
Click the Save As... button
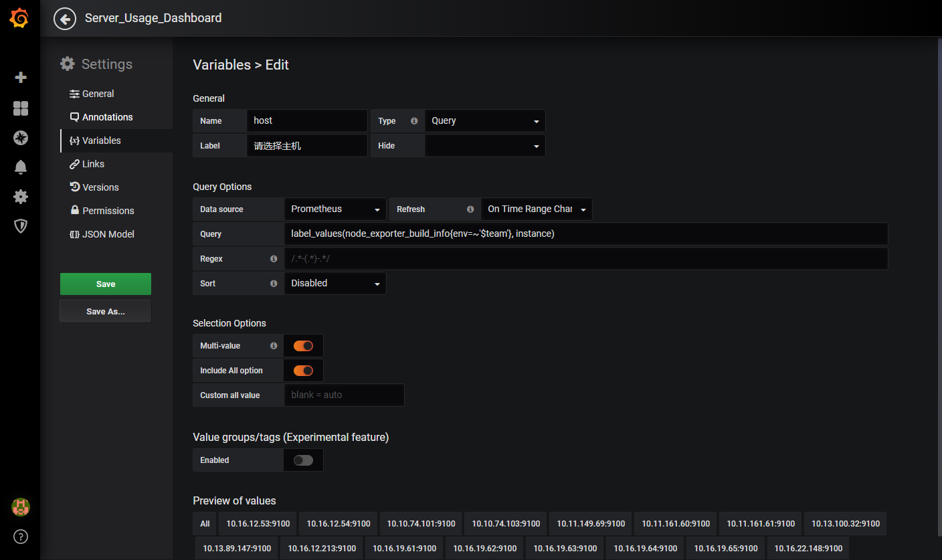tap(106, 312)
